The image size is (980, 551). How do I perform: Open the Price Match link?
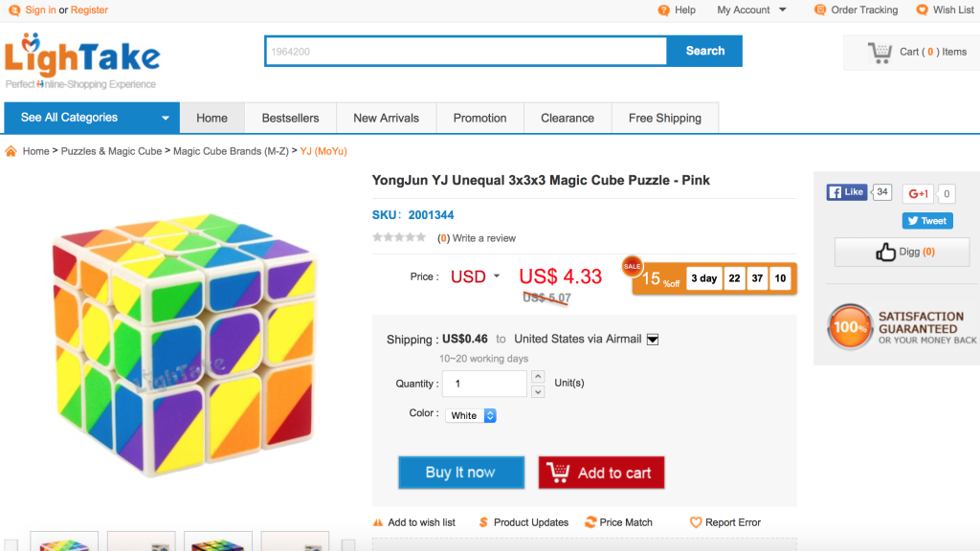coord(626,522)
